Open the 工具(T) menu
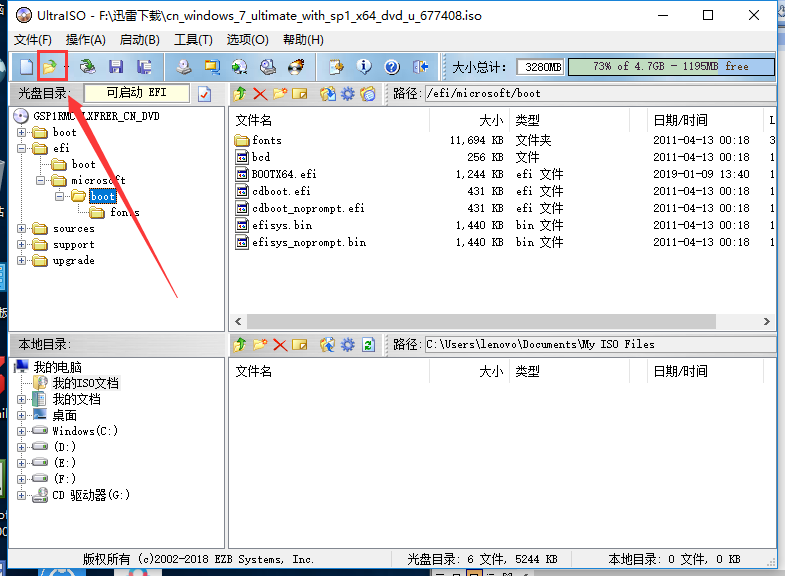 (193, 40)
